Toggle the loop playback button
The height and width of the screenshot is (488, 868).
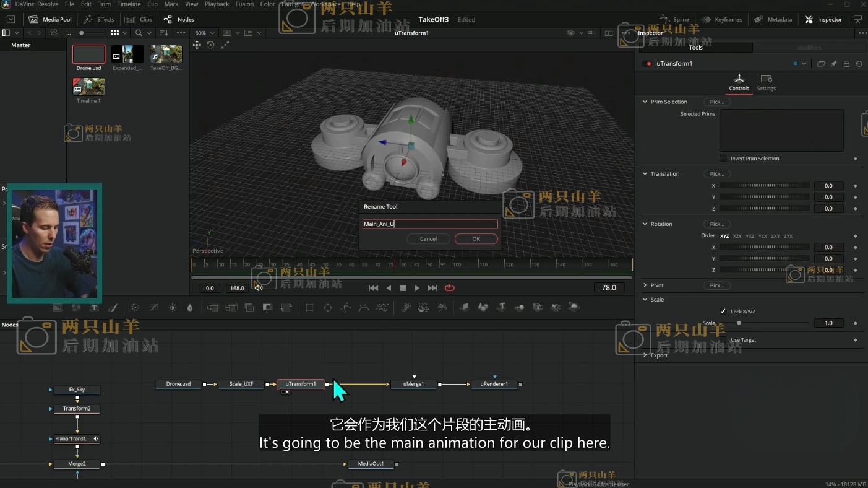click(450, 288)
